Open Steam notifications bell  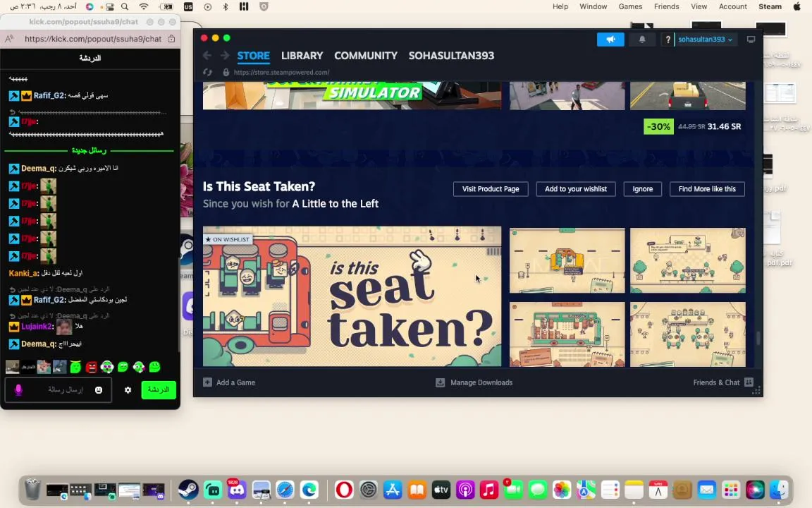pyautogui.click(x=642, y=40)
